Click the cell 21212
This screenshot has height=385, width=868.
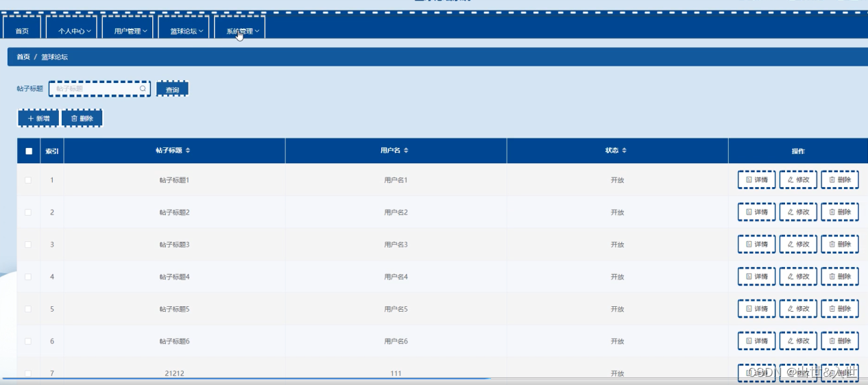tap(174, 373)
